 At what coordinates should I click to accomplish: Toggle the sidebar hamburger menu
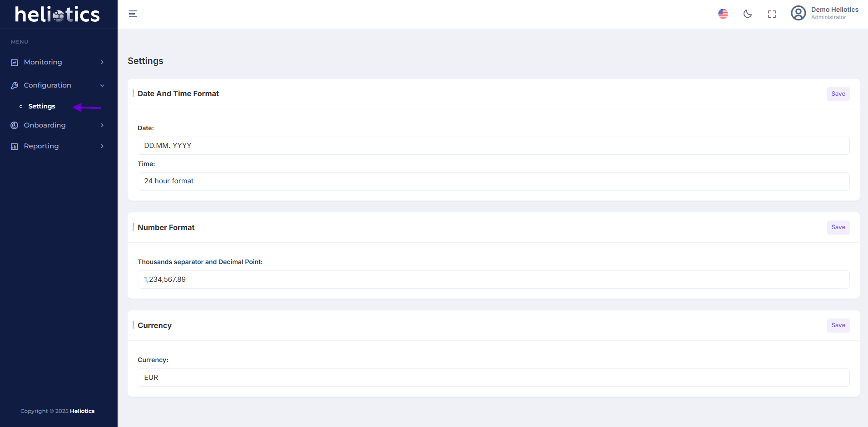133,14
